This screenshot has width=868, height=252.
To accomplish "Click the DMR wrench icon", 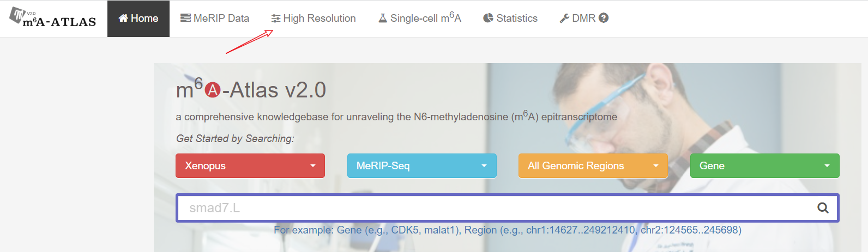I will [564, 18].
